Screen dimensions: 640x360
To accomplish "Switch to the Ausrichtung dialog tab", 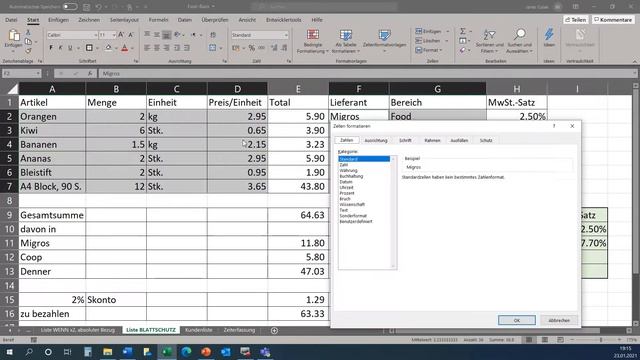I will click(376, 140).
